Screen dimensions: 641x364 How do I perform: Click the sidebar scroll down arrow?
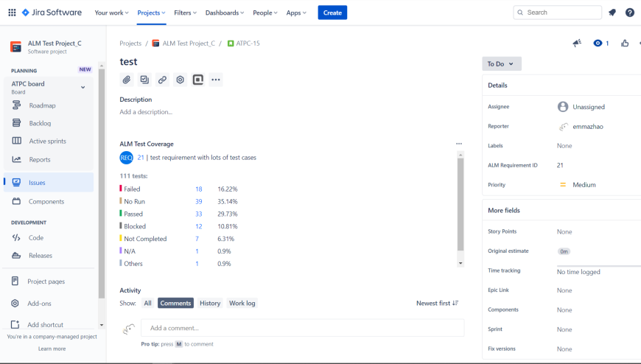tap(102, 325)
